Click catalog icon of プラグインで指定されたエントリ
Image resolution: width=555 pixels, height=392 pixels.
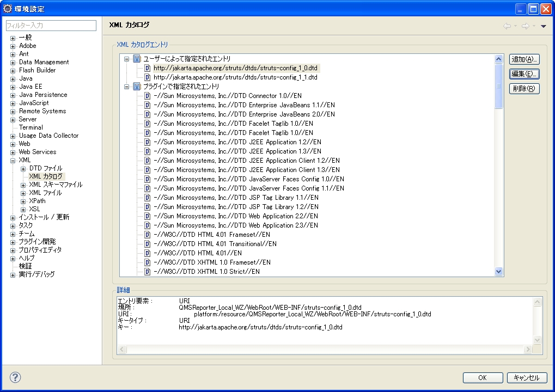tap(137, 87)
